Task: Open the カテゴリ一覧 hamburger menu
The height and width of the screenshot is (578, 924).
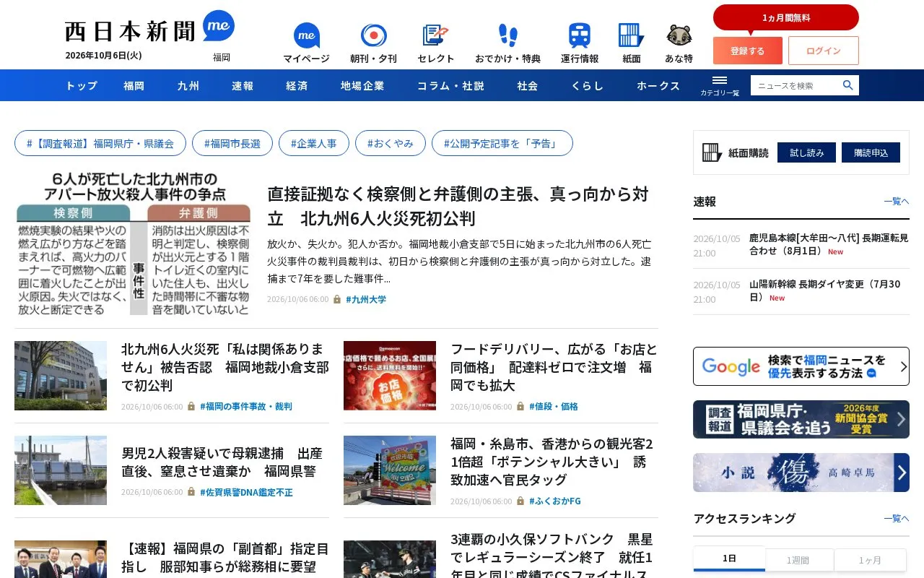Action: (720, 85)
